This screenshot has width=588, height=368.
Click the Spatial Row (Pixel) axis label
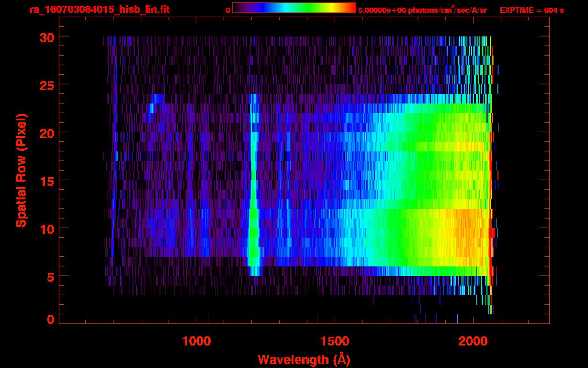(x=22, y=170)
